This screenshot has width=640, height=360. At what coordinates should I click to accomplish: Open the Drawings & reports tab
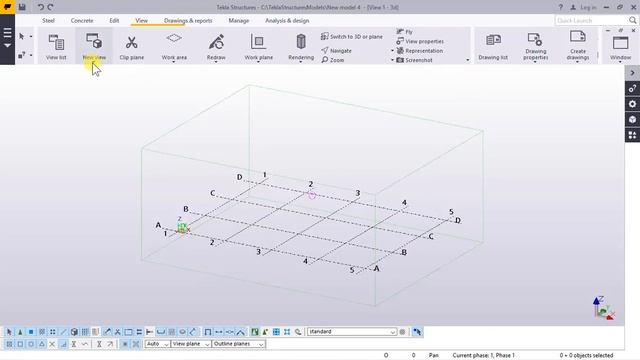pos(188,20)
